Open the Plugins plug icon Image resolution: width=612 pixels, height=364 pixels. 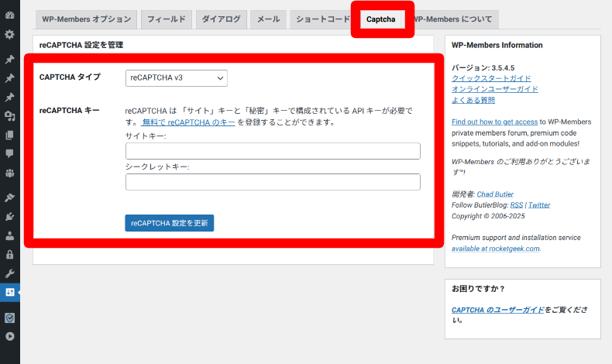click(x=10, y=217)
